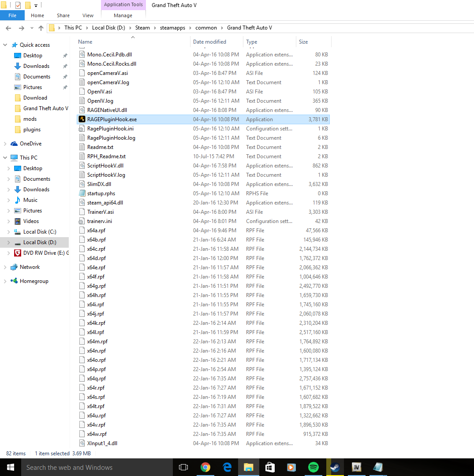
Task: Expand Local Disk (C:) tree node
Action: coord(8,232)
